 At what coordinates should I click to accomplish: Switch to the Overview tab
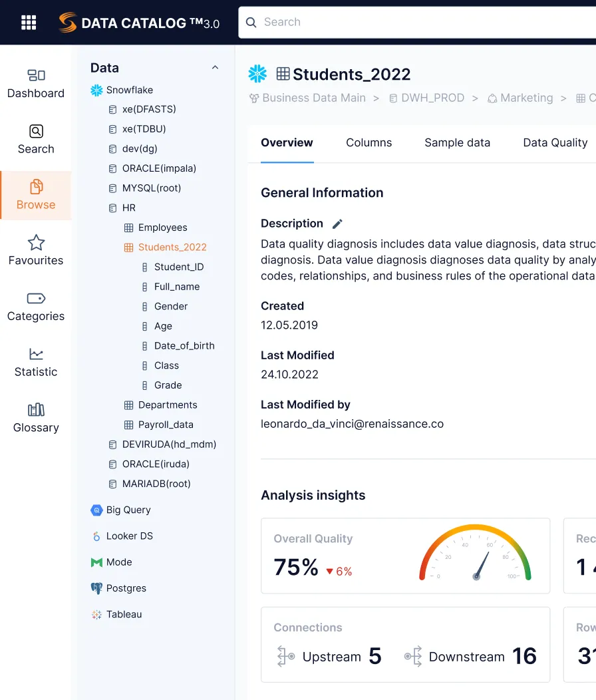tap(287, 143)
